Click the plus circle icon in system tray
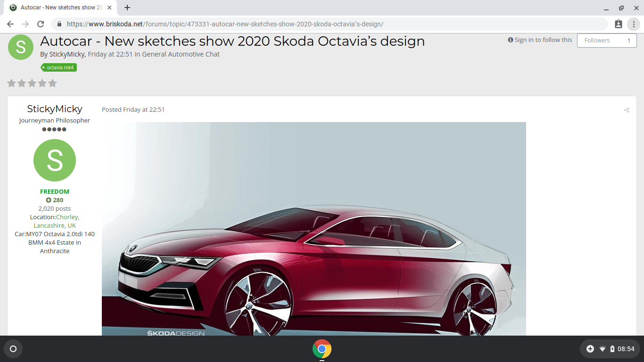 590,349
